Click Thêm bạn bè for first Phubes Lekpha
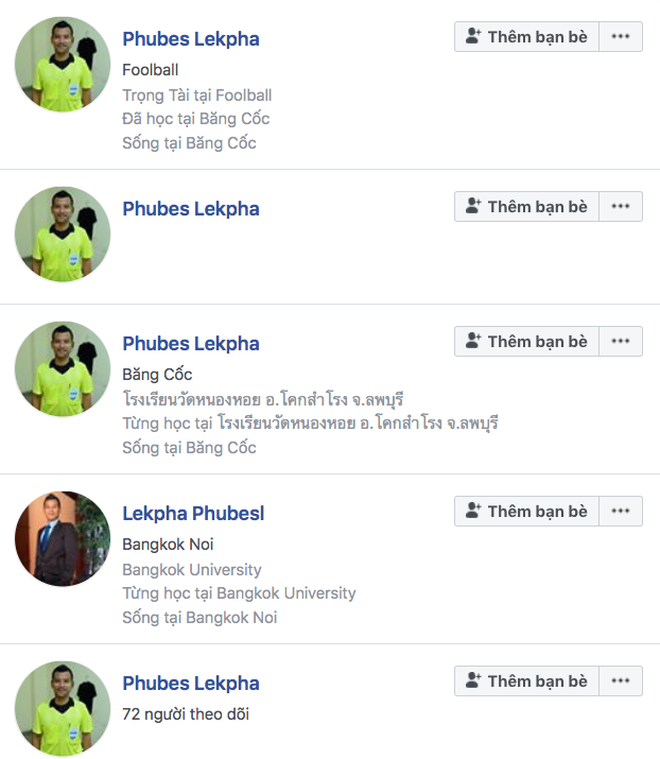Viewport: 660px width, 759px height. coord(526,37)
